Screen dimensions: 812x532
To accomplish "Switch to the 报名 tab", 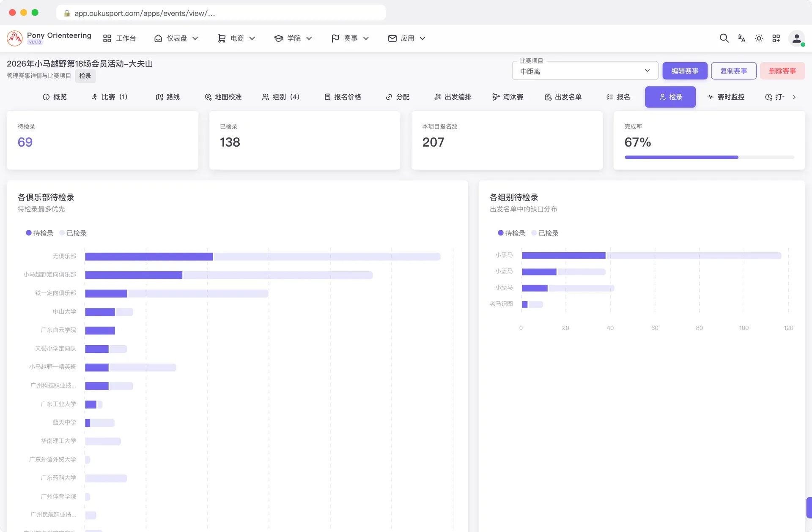I will click(x=618, y=97).
